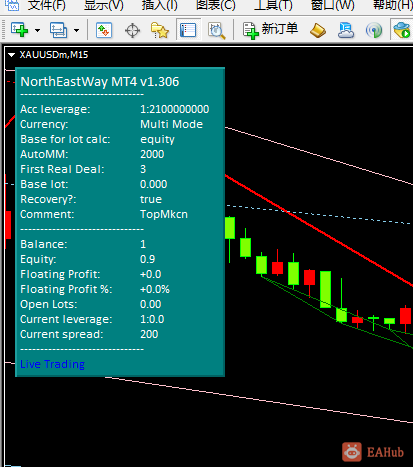Select the thick red descending trendline

[319, 231]
